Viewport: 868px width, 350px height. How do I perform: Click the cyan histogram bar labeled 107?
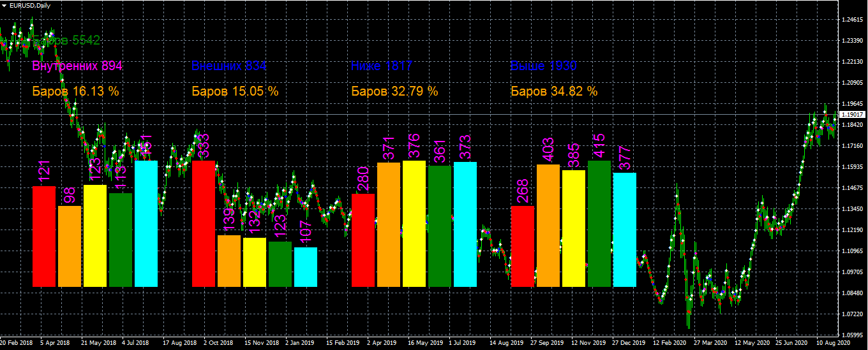pos(306,267)
